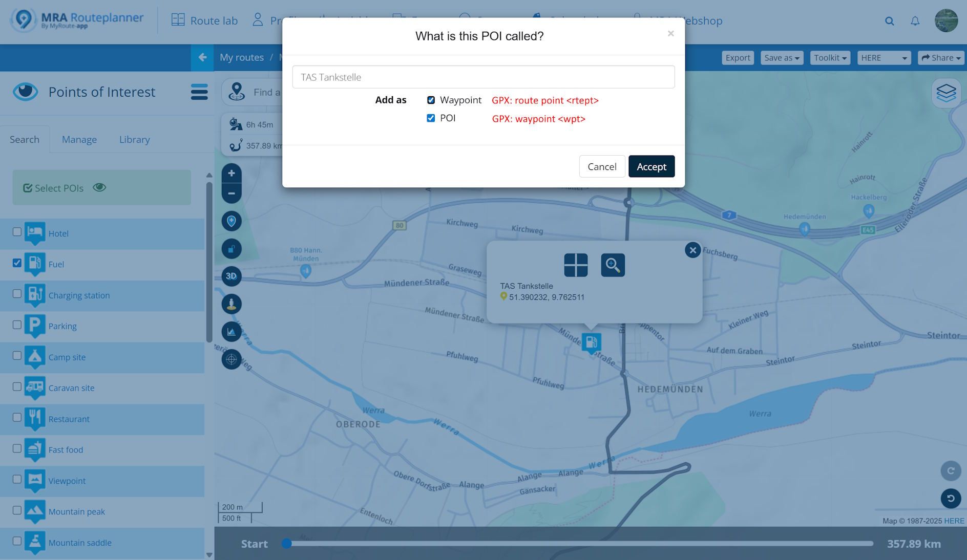Switch to the Search tab
Image resolution: width=967 pixels, height=560 pixels.
click(x=25, y=139)
